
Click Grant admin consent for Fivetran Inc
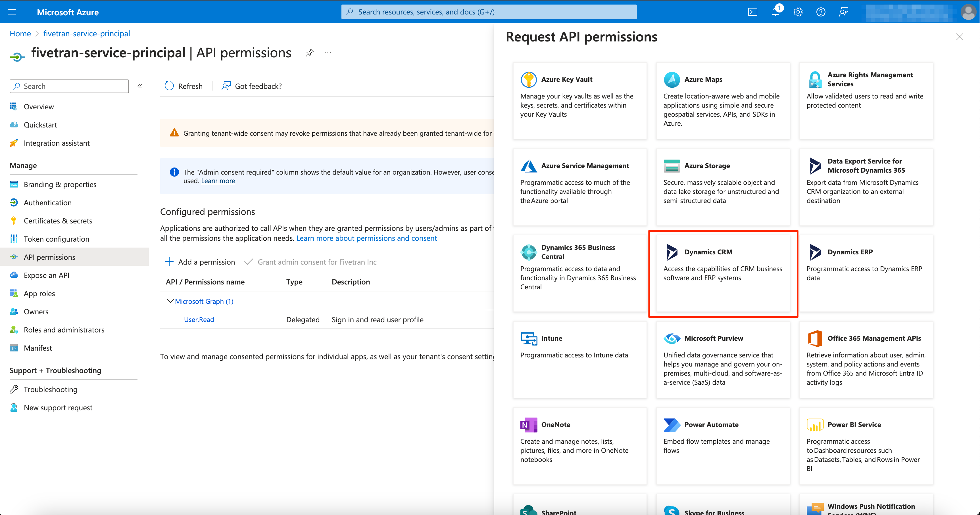click(310, 262)
